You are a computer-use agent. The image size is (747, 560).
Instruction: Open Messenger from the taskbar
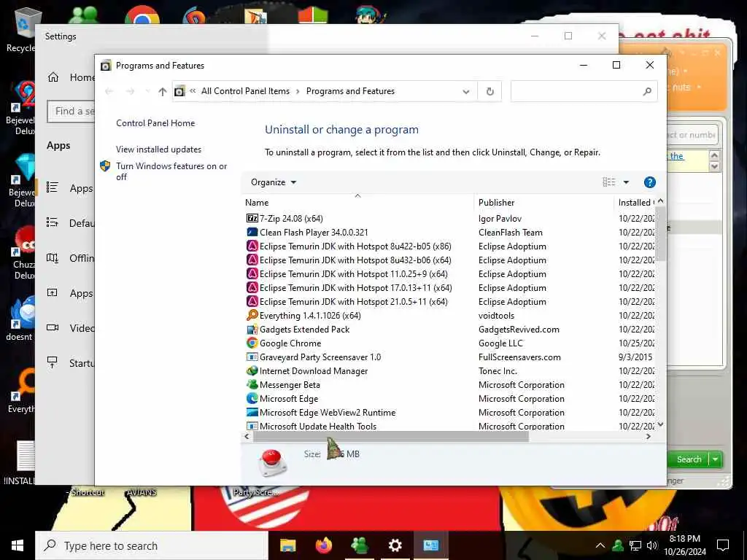tap(360, 545)
